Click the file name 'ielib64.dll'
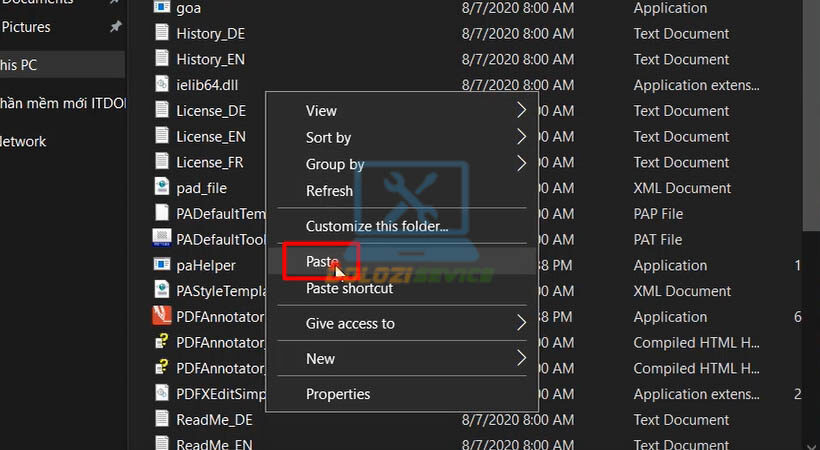The image size is (820, 450). [x=207, y=85]
